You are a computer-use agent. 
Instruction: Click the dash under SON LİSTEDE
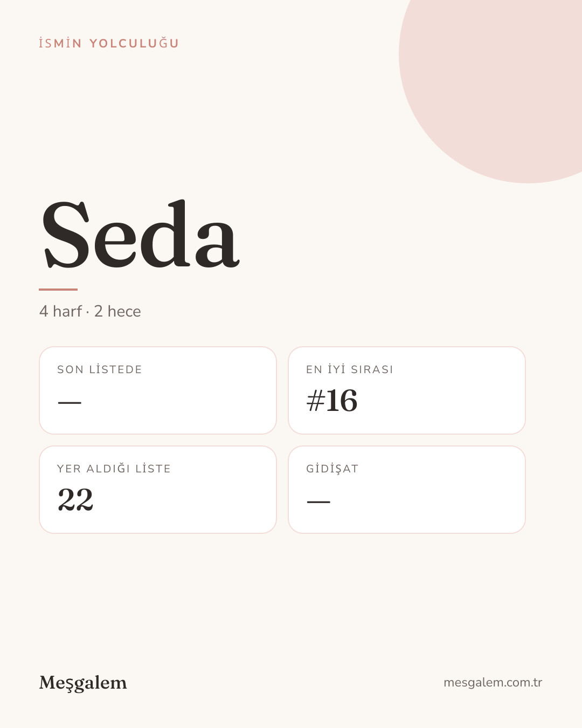tap(70, 403)
